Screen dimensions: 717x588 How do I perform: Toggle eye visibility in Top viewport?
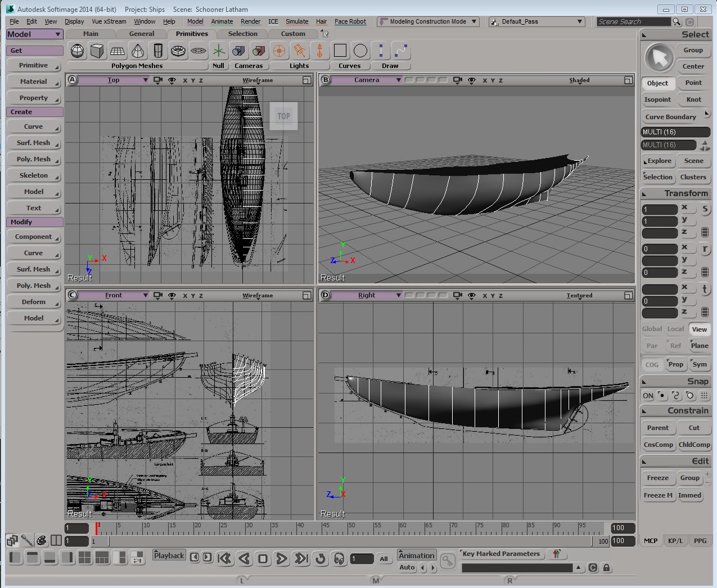172,80
